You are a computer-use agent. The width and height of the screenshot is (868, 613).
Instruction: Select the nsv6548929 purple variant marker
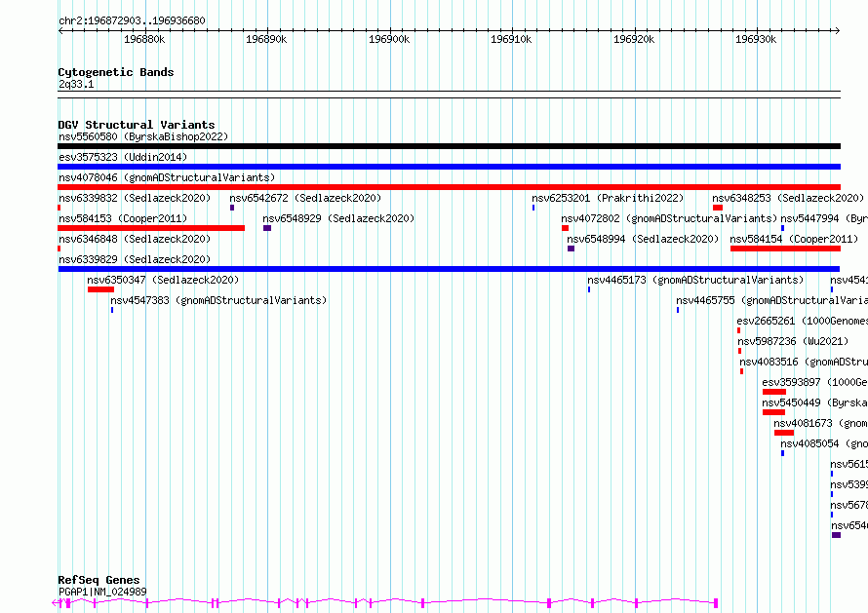click(x=267, y=228)
